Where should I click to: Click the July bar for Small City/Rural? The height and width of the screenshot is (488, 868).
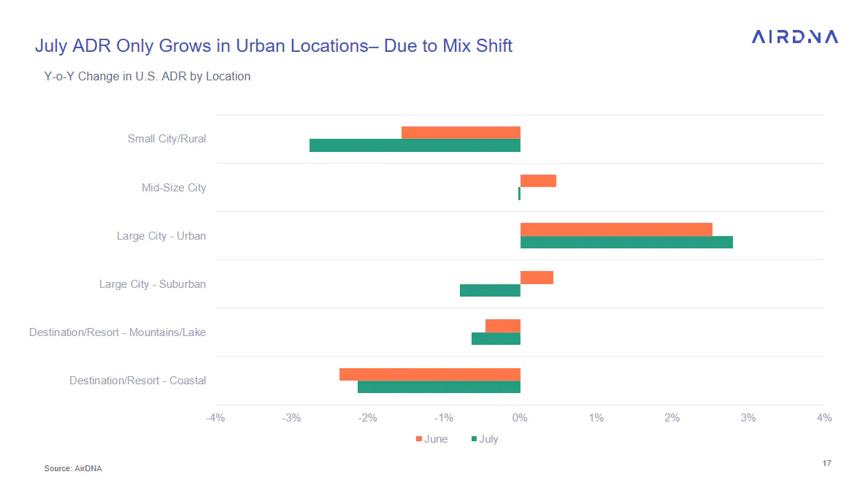click(x=415, y=145)
